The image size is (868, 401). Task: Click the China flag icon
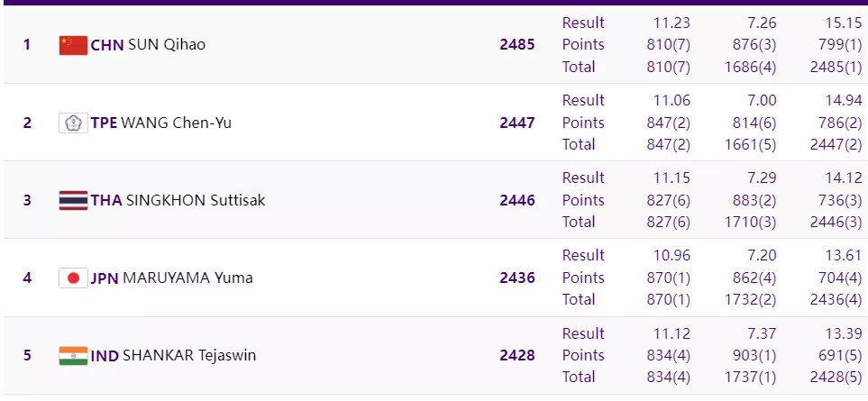[73, 45]
